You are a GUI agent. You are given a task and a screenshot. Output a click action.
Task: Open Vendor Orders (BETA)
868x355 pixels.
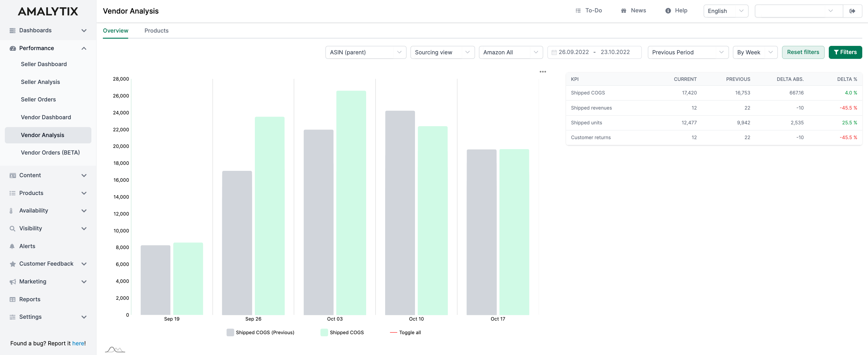pyautogui.click(x=50, y=153)
